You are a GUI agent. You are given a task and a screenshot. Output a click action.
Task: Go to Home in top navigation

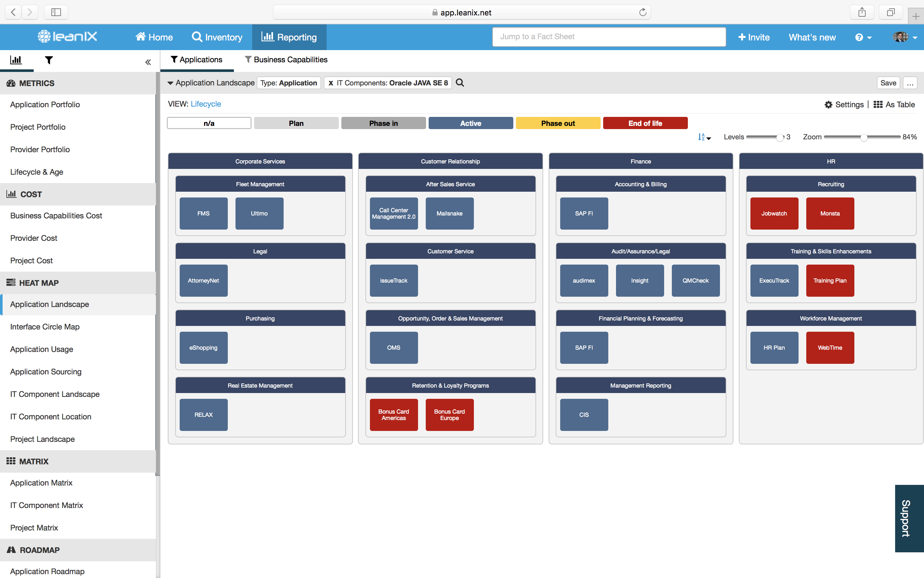(x=154, y=37)
